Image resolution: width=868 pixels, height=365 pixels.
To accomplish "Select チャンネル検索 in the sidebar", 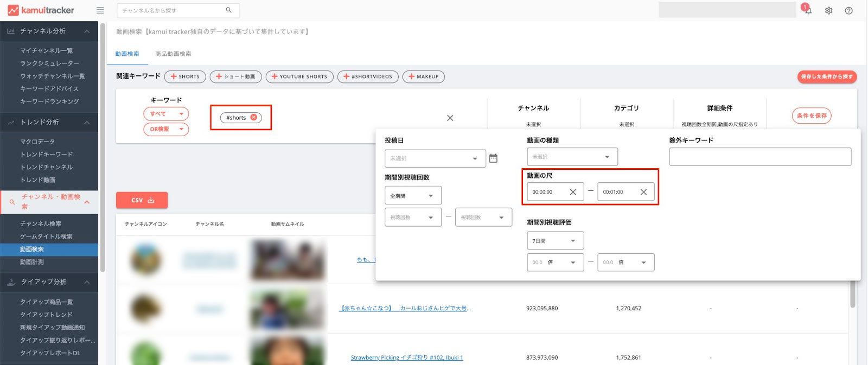I will 41,223.
